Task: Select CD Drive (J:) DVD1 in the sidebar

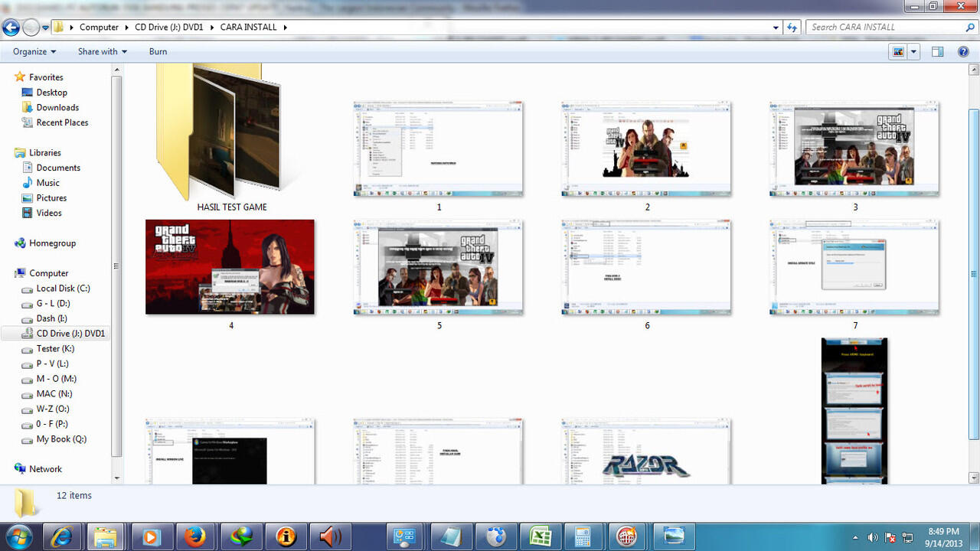Action: (56, 334)
